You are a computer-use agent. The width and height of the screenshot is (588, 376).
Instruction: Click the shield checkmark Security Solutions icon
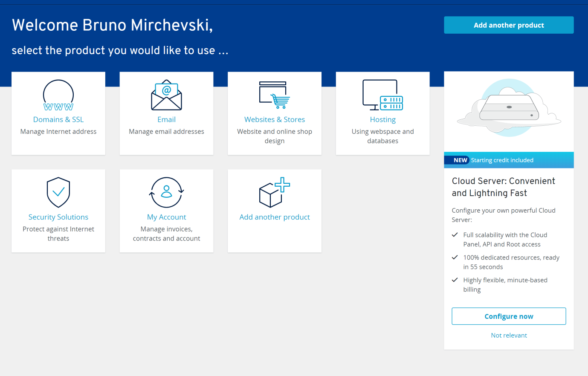tap(58, 192)
